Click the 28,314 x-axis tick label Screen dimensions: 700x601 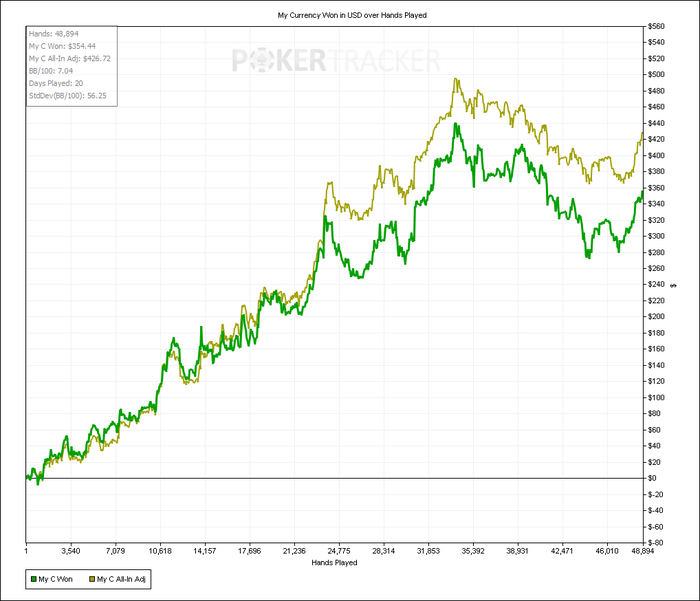point(383,551)
